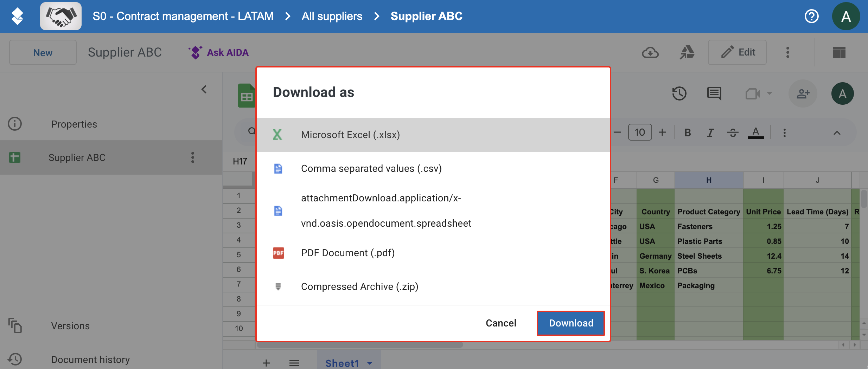Click Cancel in the Download as dialog
The height and width of the screenshot is (369, 868).
[x=501, y=323]
